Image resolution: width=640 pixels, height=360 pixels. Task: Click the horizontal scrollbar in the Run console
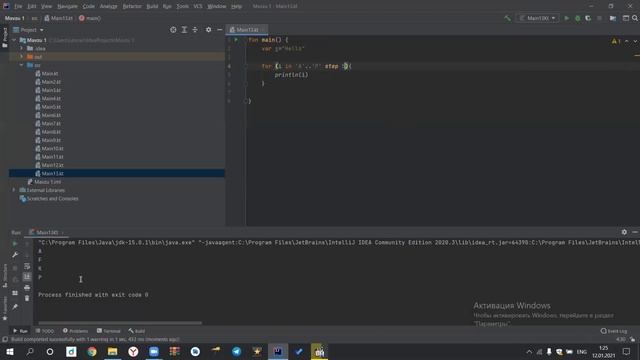point(120,323)
